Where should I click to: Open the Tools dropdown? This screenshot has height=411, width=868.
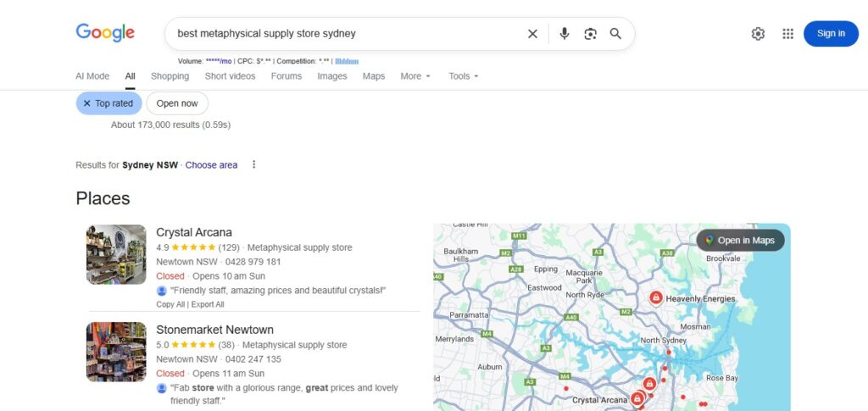(464, 76)
